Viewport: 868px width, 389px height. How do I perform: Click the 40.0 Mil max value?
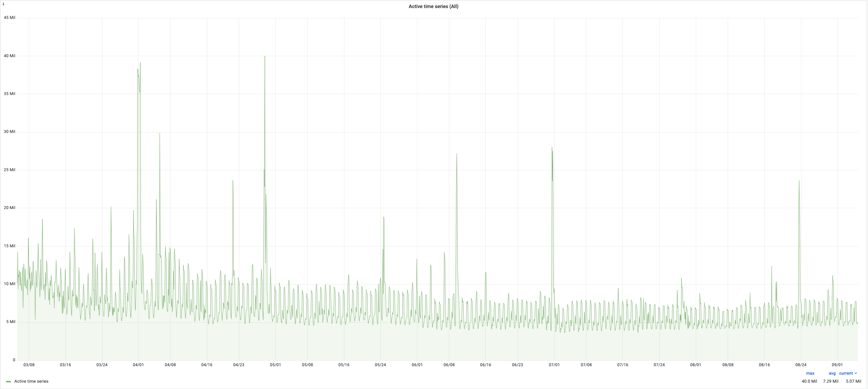(809, 381)
